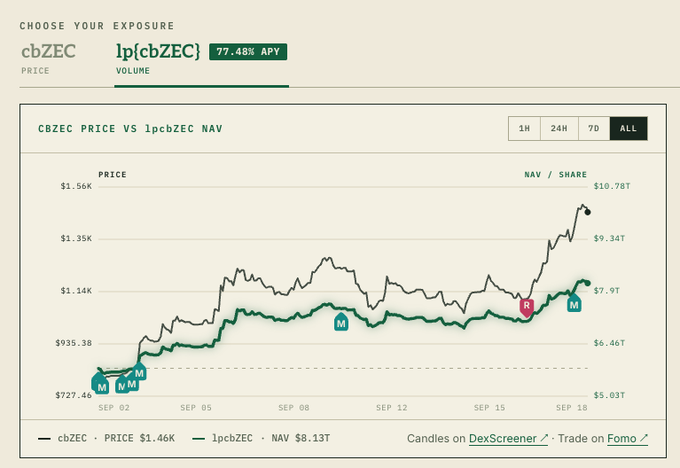Click the Fomo external arrow icon

point(644,438)
